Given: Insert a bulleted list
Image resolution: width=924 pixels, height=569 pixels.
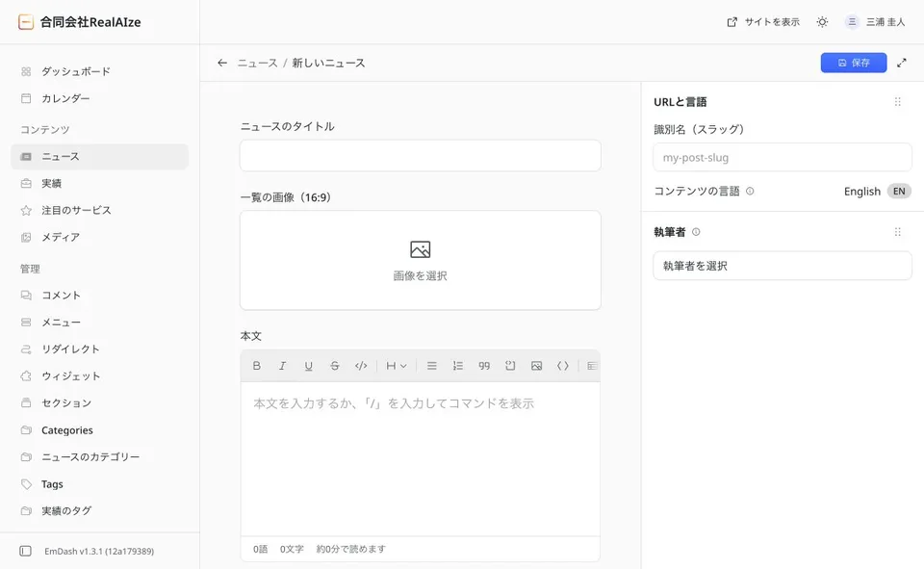Looking at the screenshot, I should click(x=432, y=366).
